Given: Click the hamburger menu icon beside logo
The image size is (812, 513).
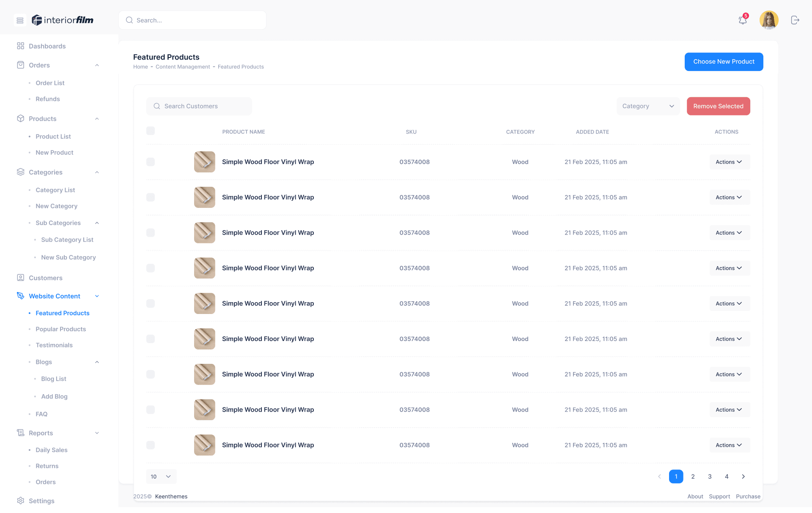Looking at the screenshot, I should 20,20.
